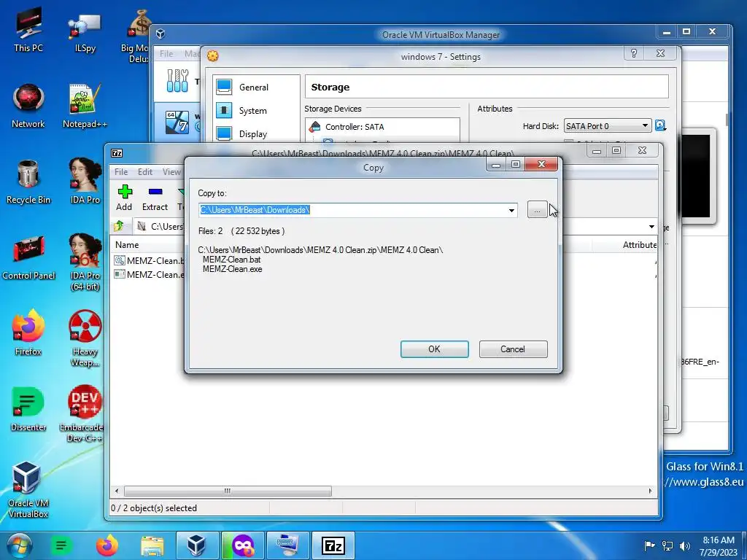
Task: Open IDA Pro desktop icon
Action: tap(85, 182)
